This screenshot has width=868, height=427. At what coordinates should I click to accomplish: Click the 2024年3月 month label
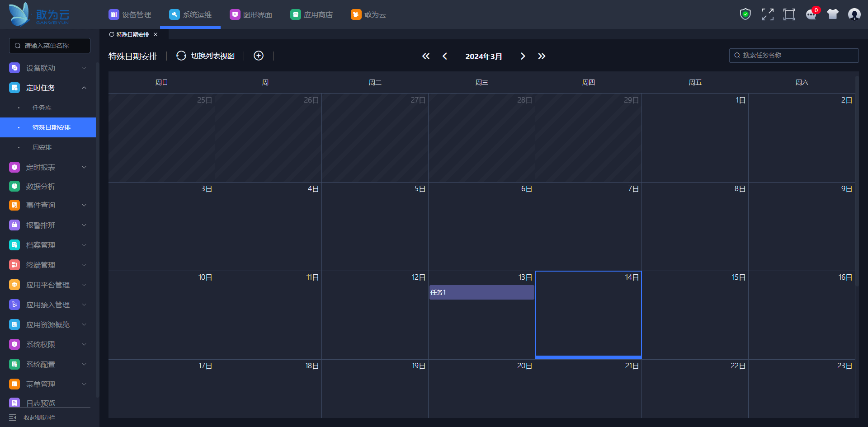484,56
